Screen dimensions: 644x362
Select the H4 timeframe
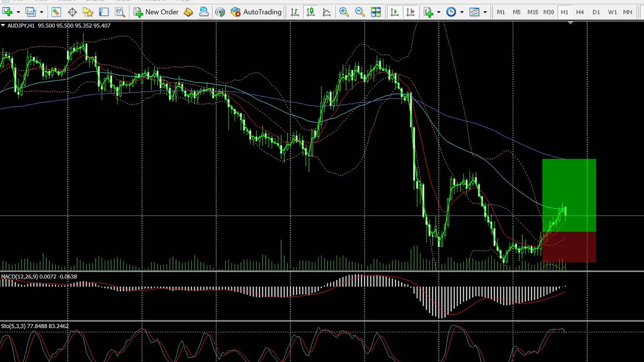(x=580, y=12)
